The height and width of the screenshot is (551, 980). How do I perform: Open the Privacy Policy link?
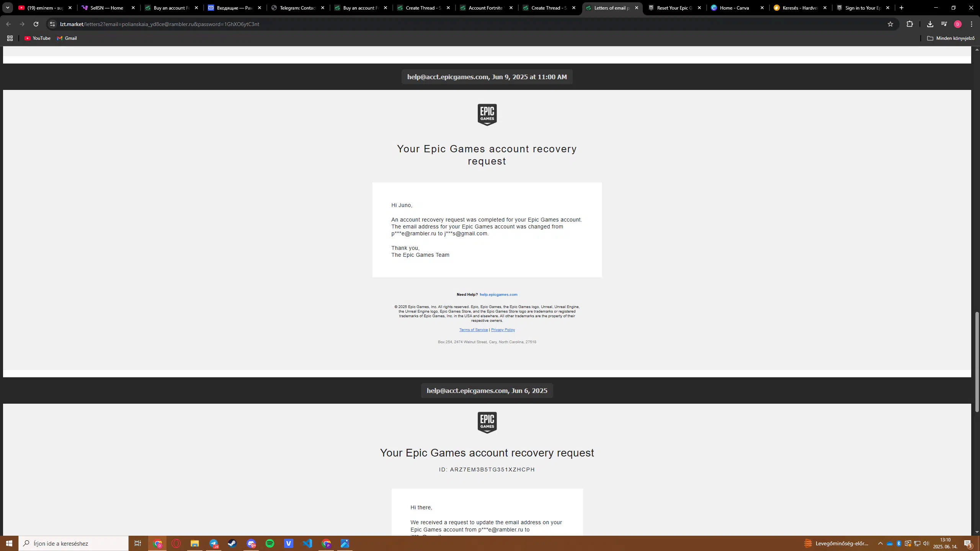503,330
